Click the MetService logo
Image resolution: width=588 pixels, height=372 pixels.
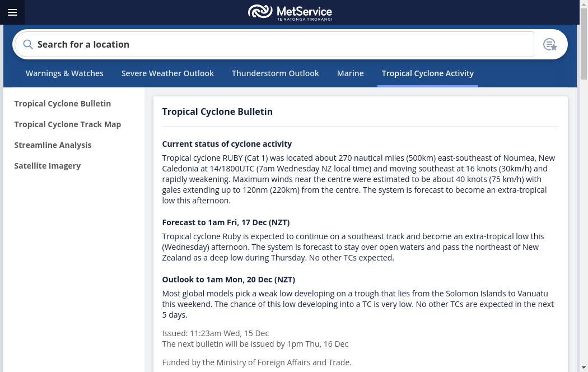point(290,12)
